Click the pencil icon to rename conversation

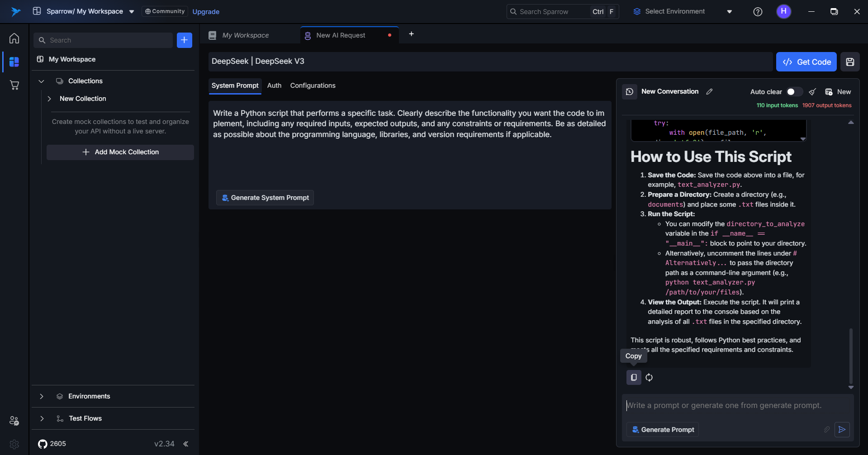coord(709,92)
